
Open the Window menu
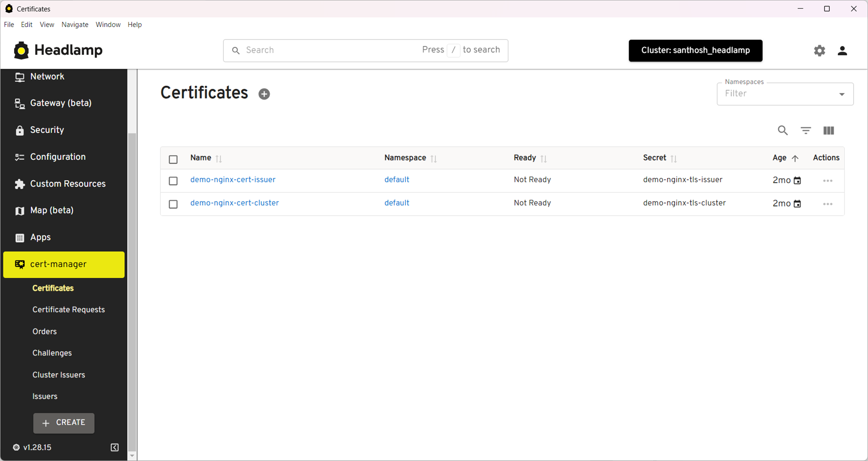coord(108,25)
